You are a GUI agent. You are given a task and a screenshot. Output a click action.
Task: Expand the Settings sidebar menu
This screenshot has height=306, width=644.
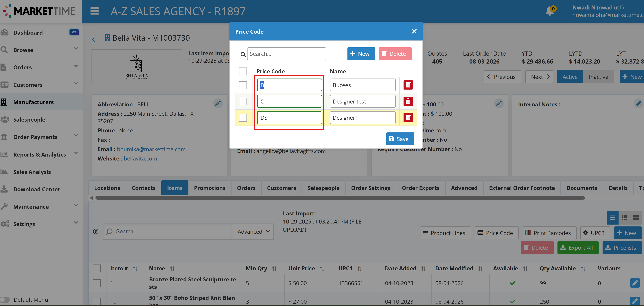coord(76,223)
